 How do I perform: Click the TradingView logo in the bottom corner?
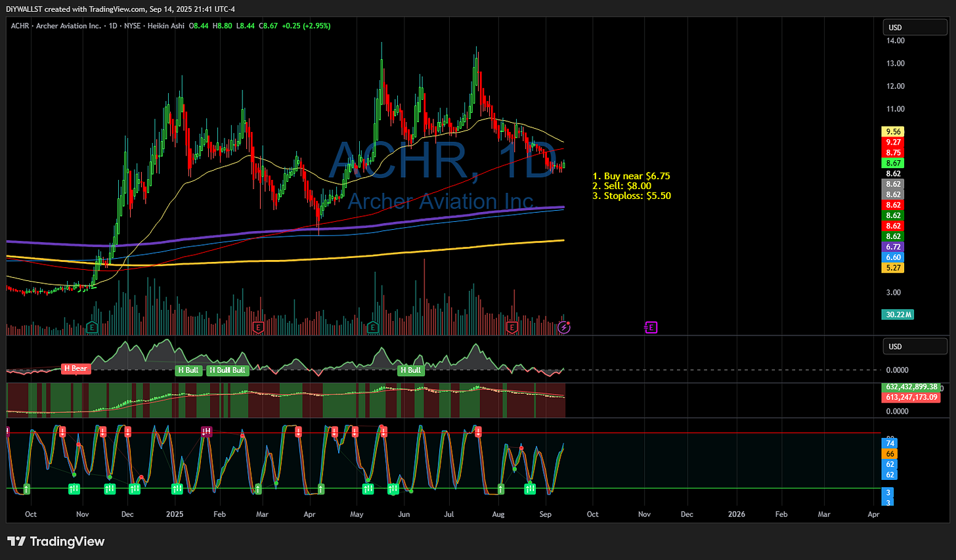(x=56, y=542)
